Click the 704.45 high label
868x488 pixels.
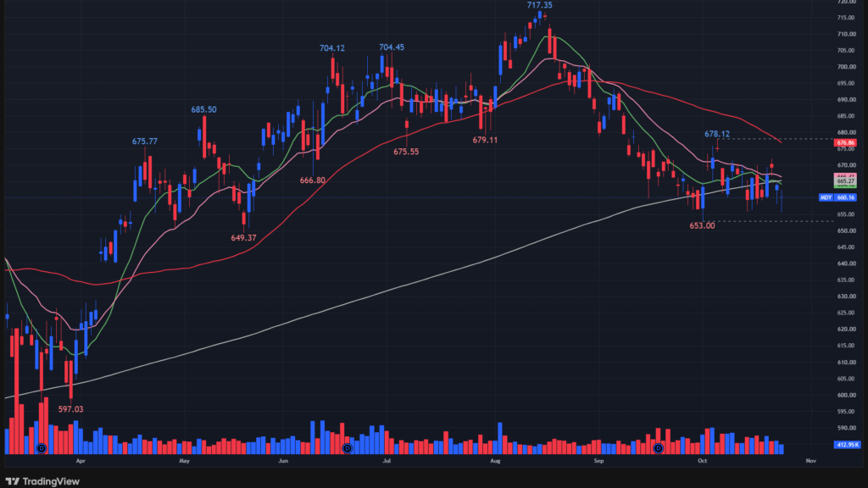(x=392, y=47)
